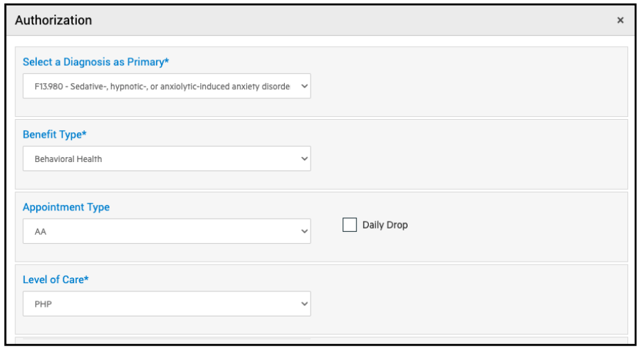The image size is (644, 351).
Task: Click the Level of Care label
Action: pyautogui.click(x=55, y=280)
